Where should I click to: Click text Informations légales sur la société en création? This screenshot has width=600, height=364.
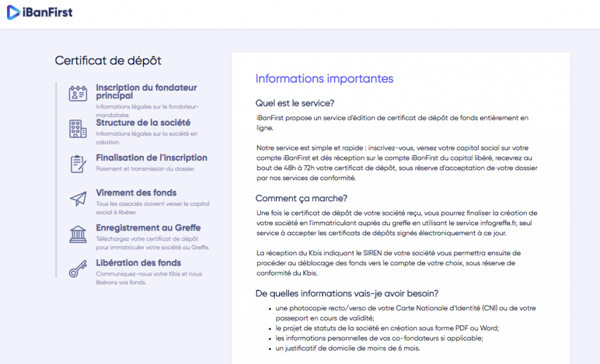(x=146, y=138)
